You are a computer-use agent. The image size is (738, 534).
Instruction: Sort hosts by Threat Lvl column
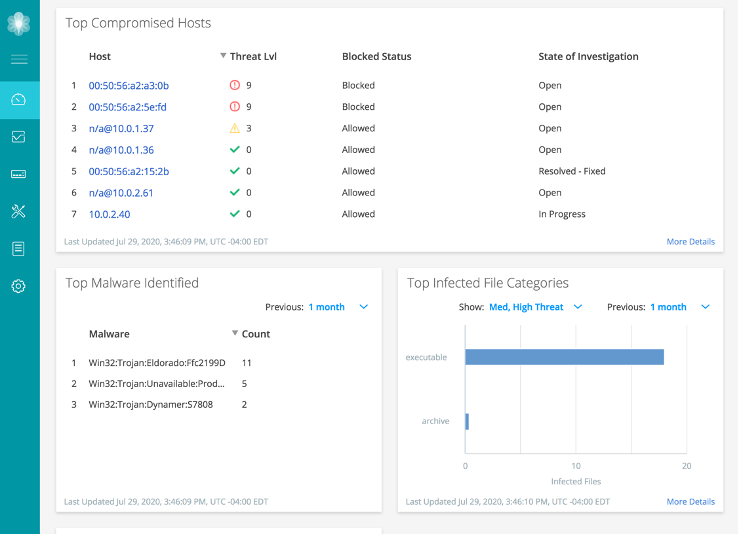252,57
